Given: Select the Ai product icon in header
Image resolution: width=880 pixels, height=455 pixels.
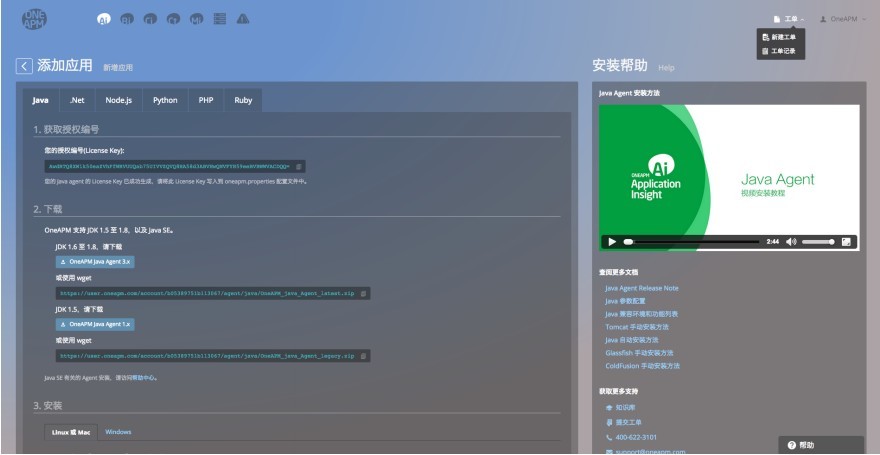Looking at the screenshot, I should [103, 20].
